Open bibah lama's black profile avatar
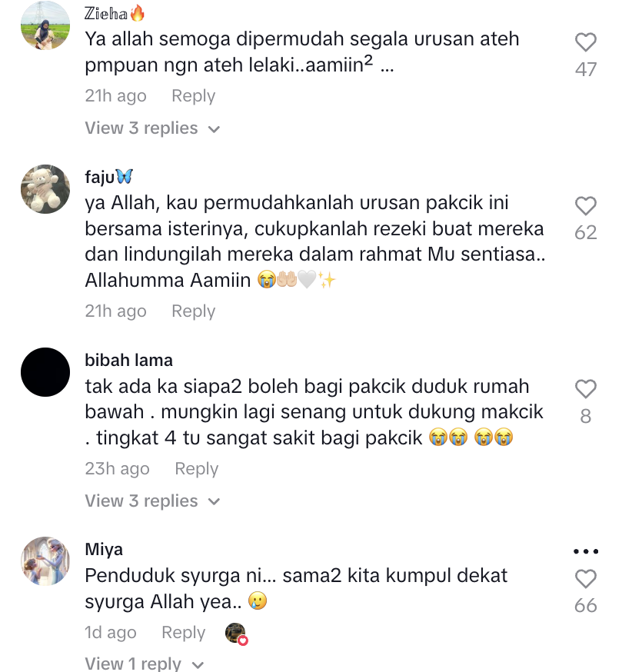Screen dimensions: 632x672 point(45,372)
